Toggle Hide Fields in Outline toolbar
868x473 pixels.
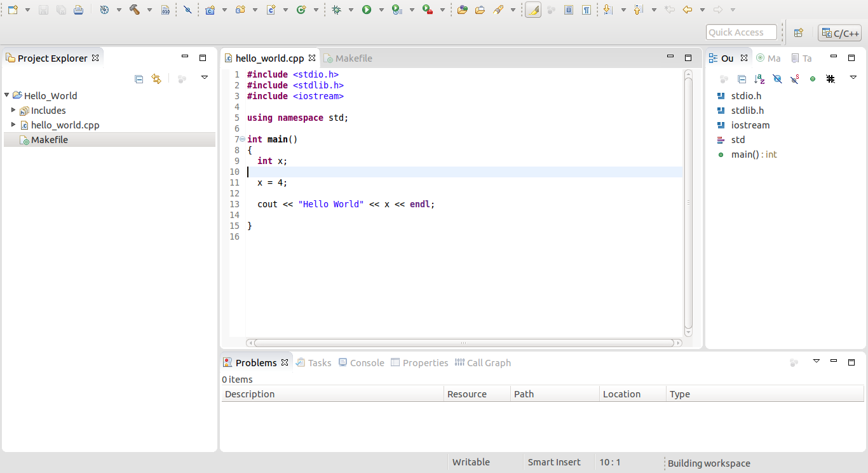coord(777,79)
